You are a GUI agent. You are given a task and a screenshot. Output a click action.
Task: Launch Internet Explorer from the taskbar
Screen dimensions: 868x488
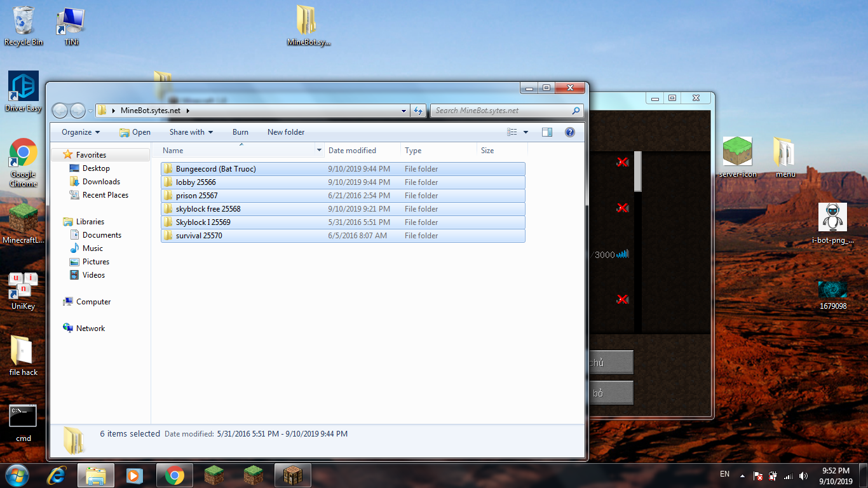[x=57, y=475]
